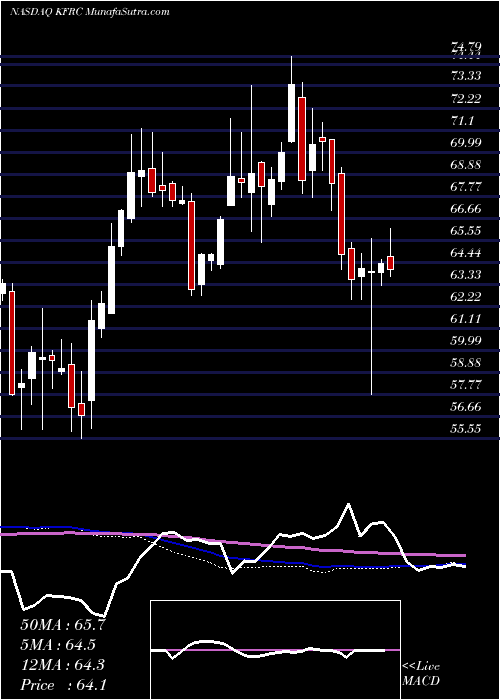Viewport: 500px width, 700px height.
Task: Click the Price : 64.1 text
Action: (x=63, y=685)
